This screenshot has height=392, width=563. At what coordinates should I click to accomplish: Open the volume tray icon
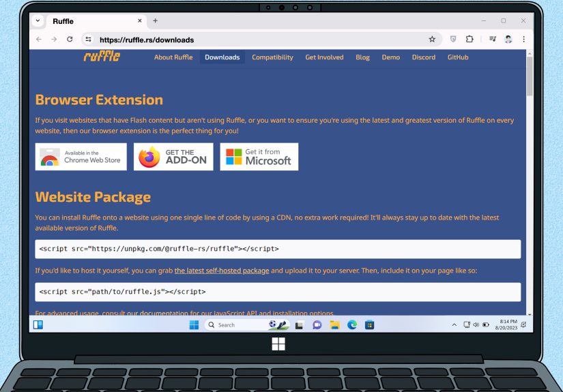point(476,325)
